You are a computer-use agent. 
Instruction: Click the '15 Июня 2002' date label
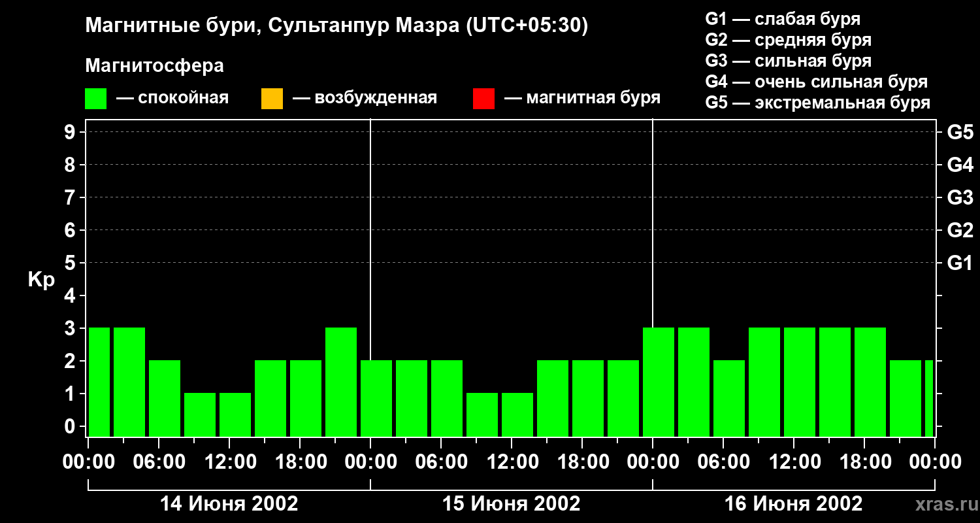512,504
